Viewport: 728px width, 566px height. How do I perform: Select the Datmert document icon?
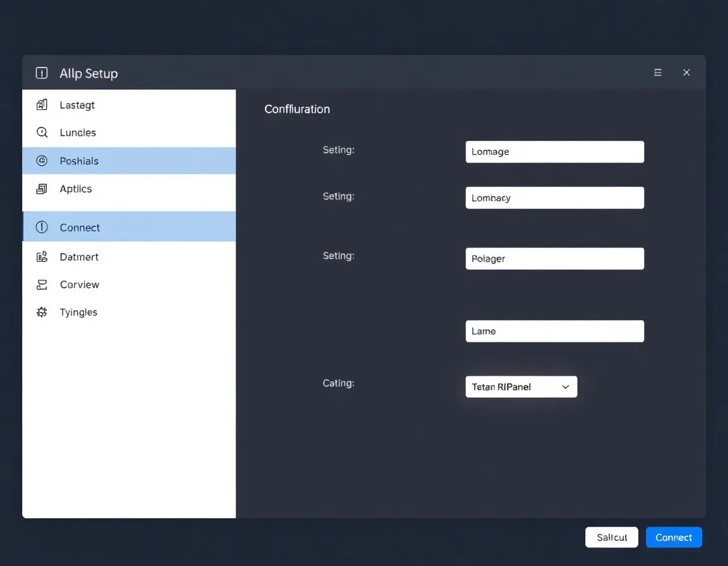(x=41, y=256)
